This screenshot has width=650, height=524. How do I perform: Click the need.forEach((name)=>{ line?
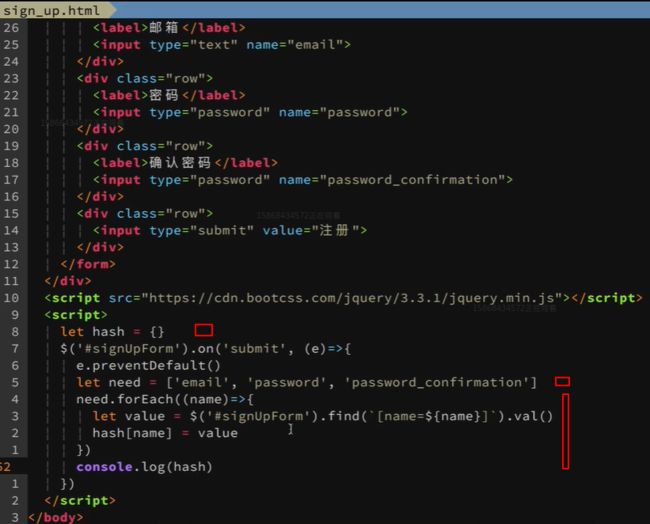pyautogui.click(x=165, y=399)
